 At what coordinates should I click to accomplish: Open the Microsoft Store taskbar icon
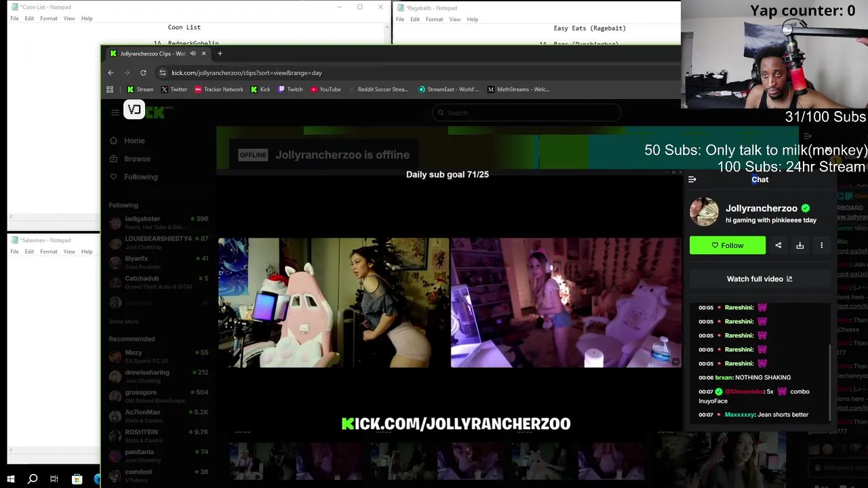click(x=77, y=479)
